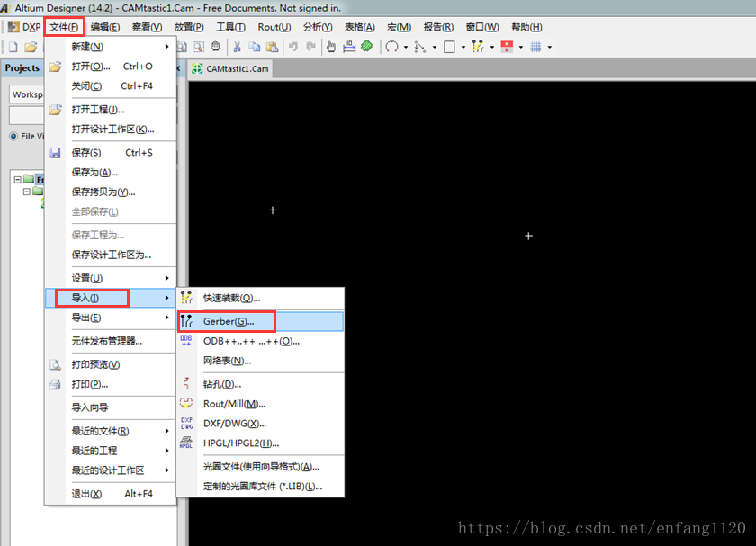The width and height of the screenshot is (756, 546).
Task: Click the save disk icon in File menu
Action: (x=56, y=153)
